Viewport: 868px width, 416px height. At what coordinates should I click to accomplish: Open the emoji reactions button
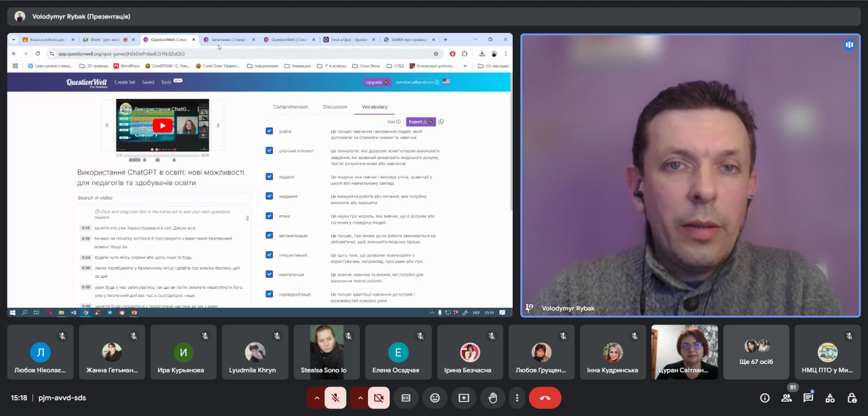435,398
